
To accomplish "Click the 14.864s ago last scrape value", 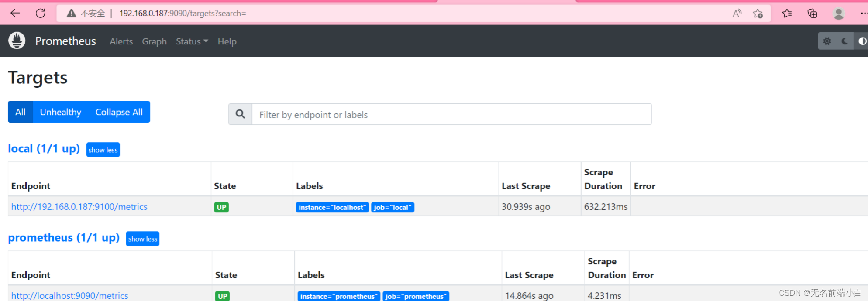I will 529,296.
